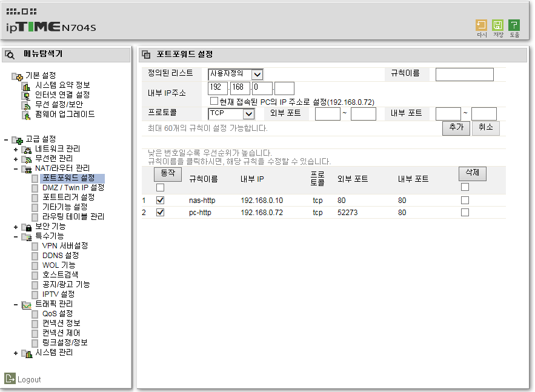Tick the delete checkbox for pc-http rule
Viewport: 535px width, 392px height.
coord(465,212)
